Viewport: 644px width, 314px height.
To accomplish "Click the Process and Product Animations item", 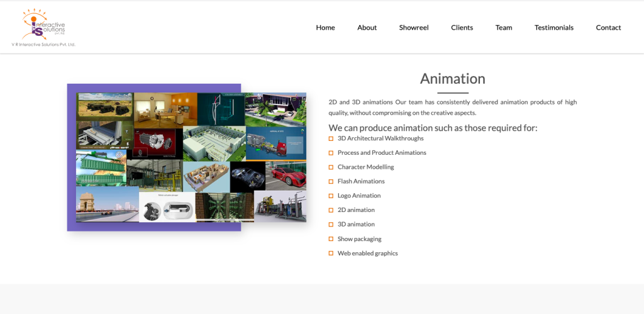I will pos(382,153).
